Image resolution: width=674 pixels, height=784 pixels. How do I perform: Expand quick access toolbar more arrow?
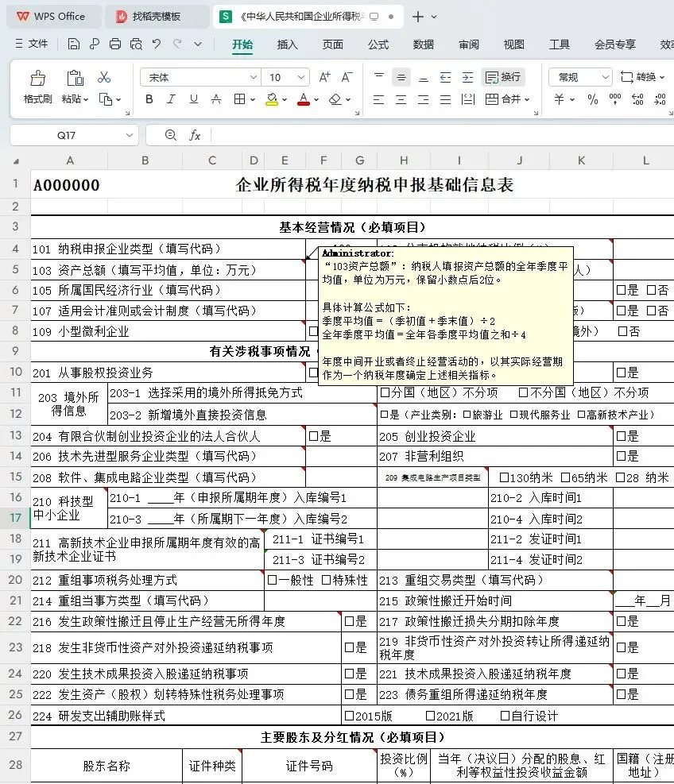[x=198, y=44]
